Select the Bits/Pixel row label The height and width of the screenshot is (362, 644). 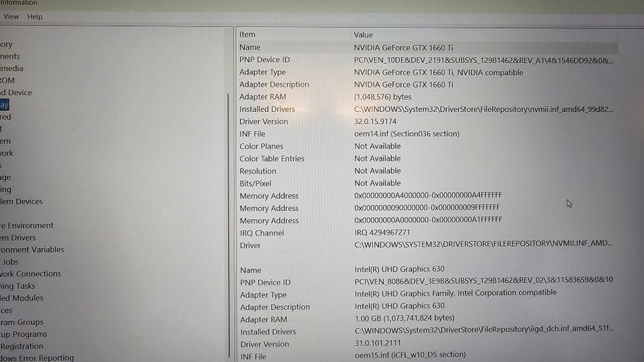[x=256, y=183]
